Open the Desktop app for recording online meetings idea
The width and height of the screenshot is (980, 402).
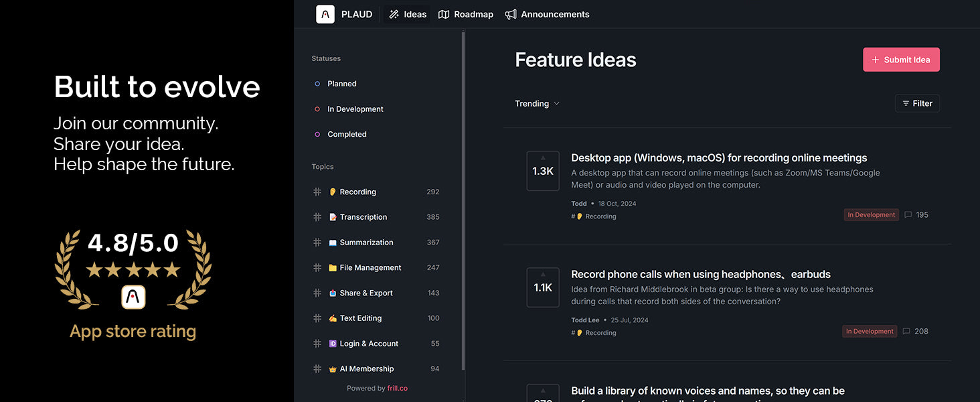719,158
